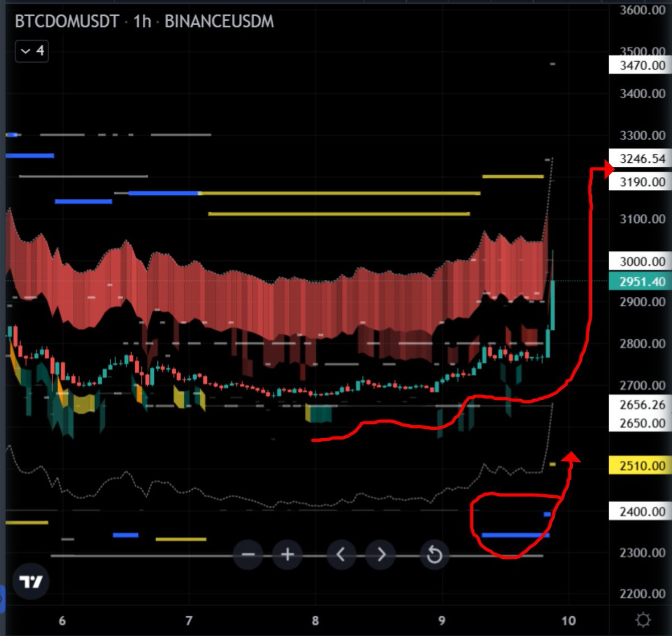Click date 10 on the time axis
The image size is (672, 636).
[568, 620]
